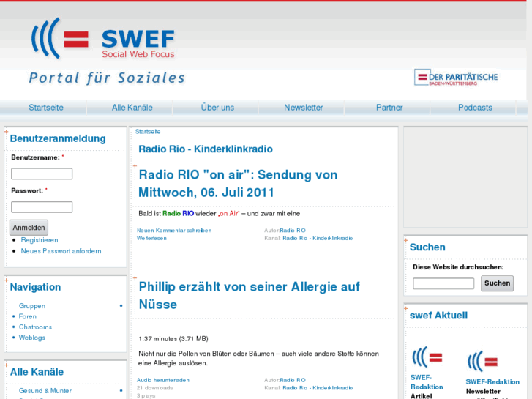
Task: Open Alle Kanäle menu item
Action: point(132,108)
